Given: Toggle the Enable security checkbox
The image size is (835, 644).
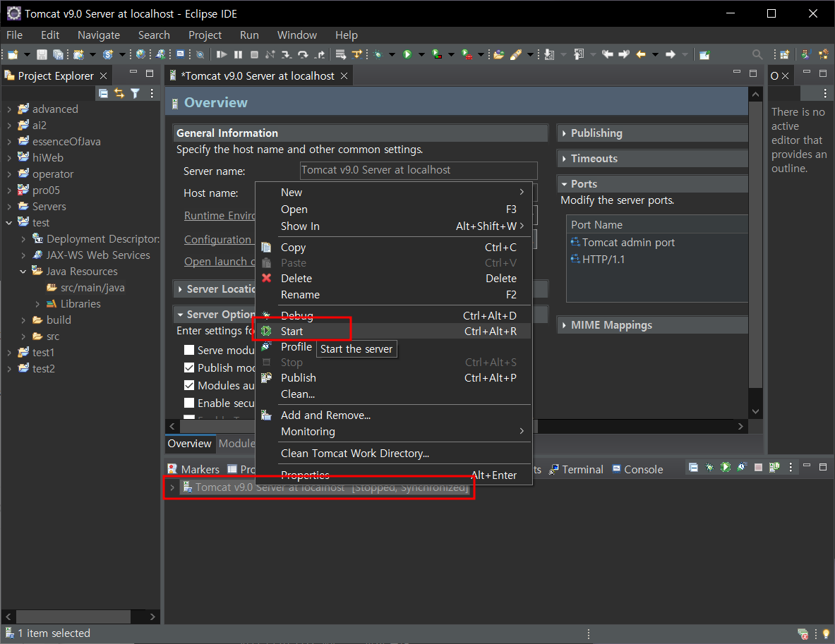Looking at the screenshot, I should (189, 402).
